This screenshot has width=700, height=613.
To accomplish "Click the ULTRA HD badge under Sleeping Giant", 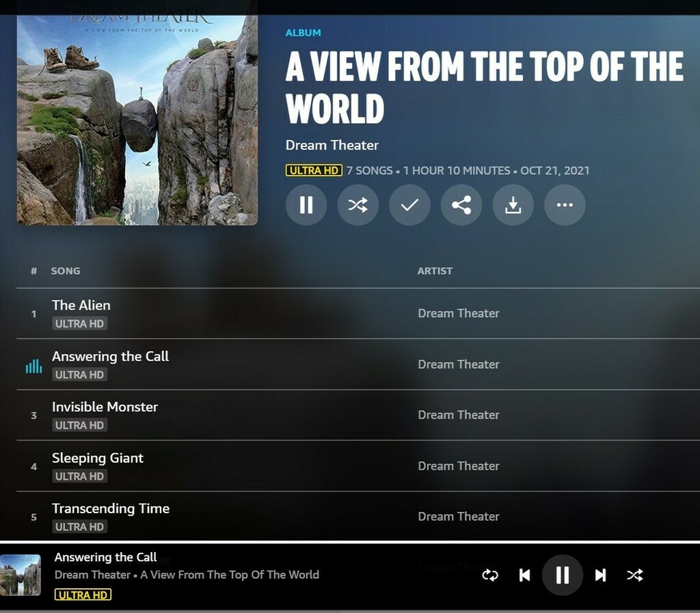I will pyautogui.click(x=79, y=476).
